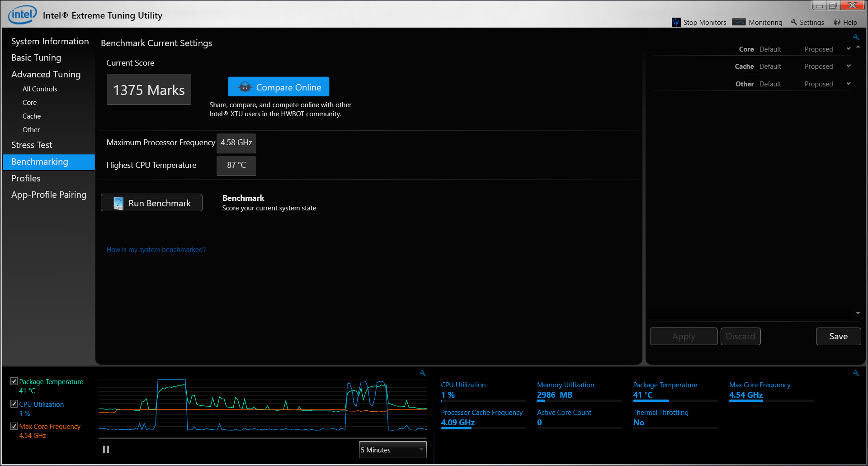Image resolution: width=868 pixels, height=466 pixels.
Task: Click the Intel logo icon
Action: 22,14
